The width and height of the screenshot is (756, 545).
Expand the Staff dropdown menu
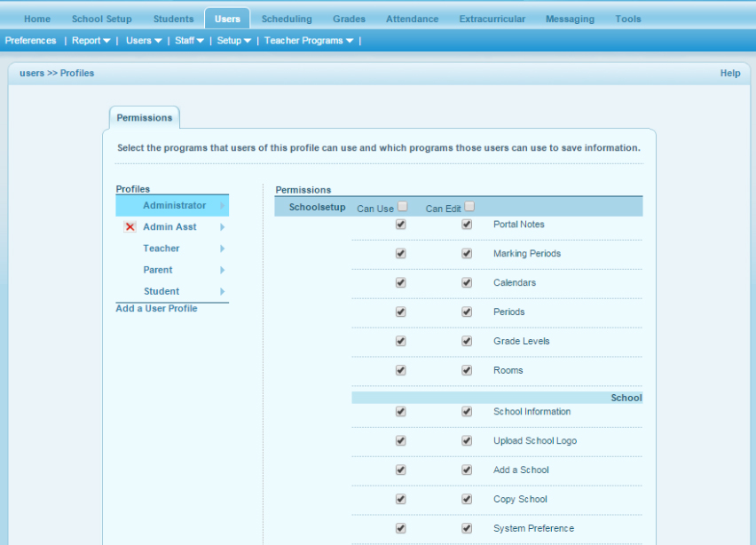coord(189,41)
